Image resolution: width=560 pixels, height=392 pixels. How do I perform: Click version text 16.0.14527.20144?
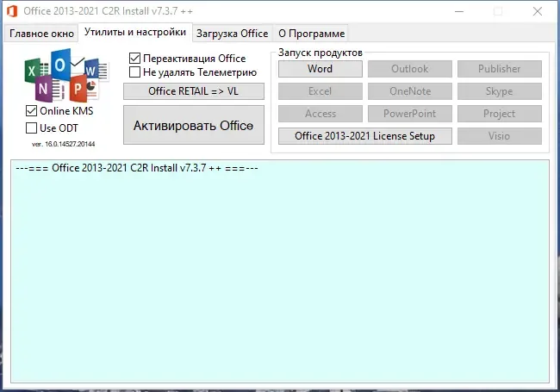pos(63,144)
